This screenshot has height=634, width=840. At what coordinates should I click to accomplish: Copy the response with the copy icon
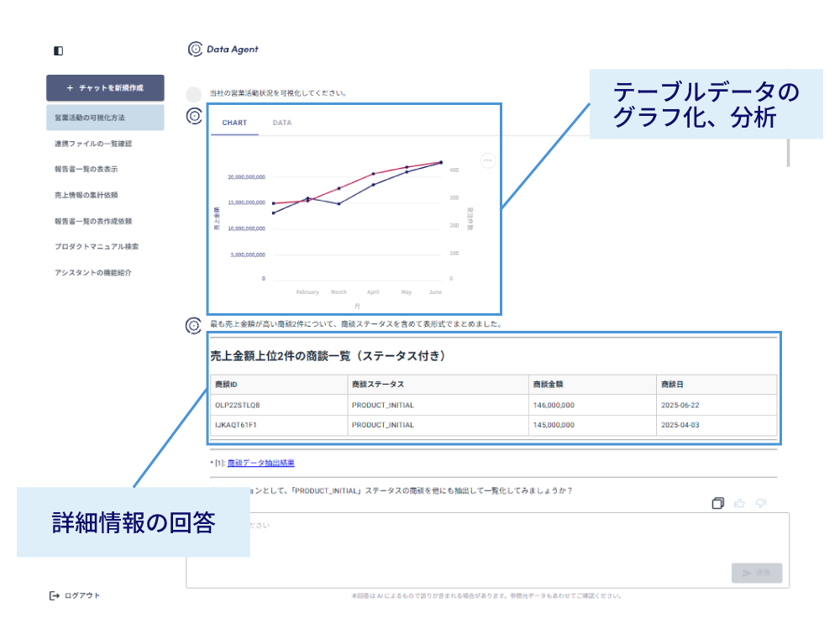[x=718, y=502]
